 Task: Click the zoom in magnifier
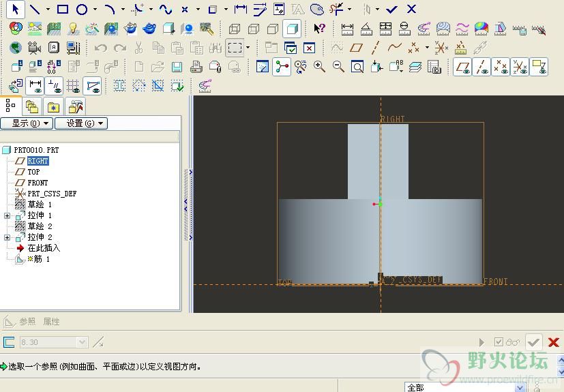coord(319,67)
